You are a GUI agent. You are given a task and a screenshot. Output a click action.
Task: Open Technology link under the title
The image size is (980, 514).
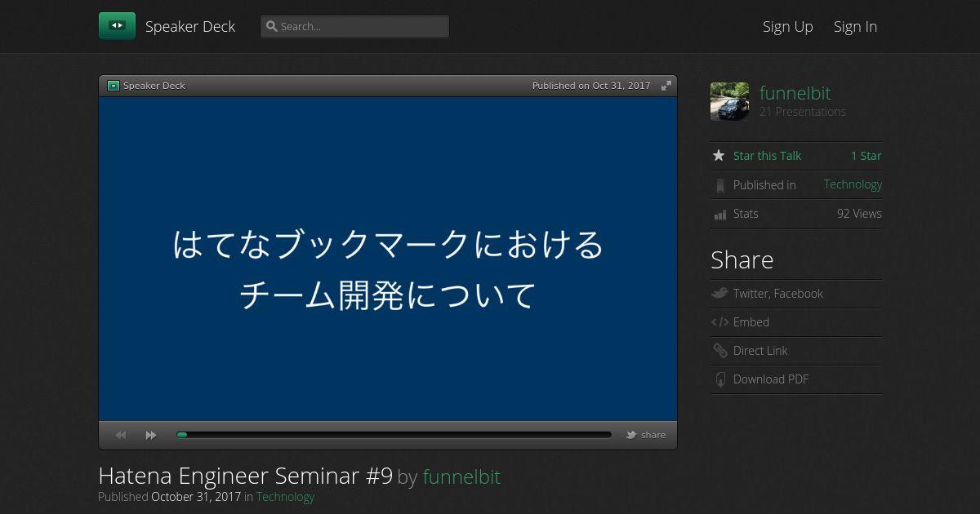pos(285,496)
